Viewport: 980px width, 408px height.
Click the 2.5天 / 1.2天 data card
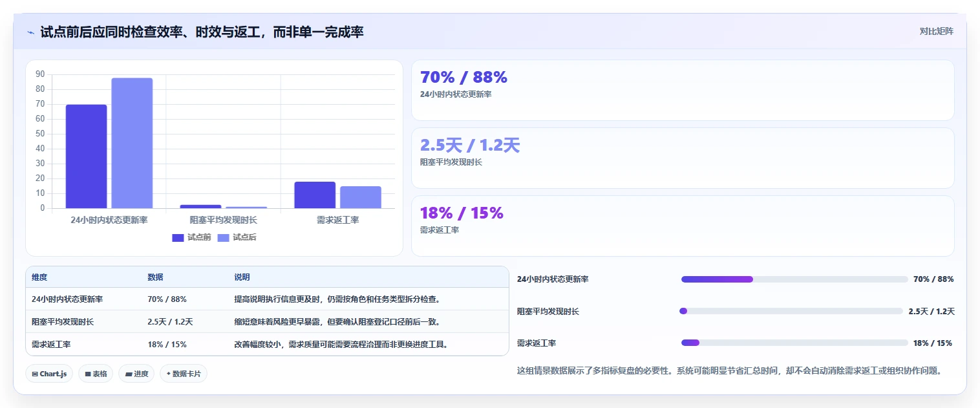683,158
